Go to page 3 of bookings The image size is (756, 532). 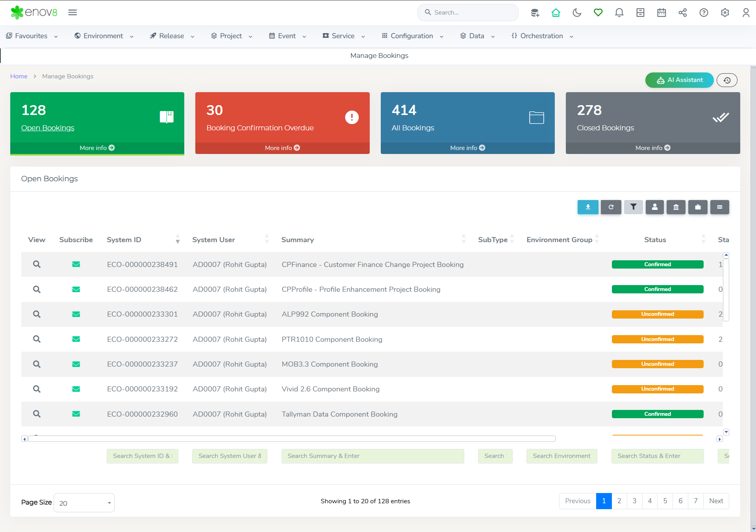[634, 501]
